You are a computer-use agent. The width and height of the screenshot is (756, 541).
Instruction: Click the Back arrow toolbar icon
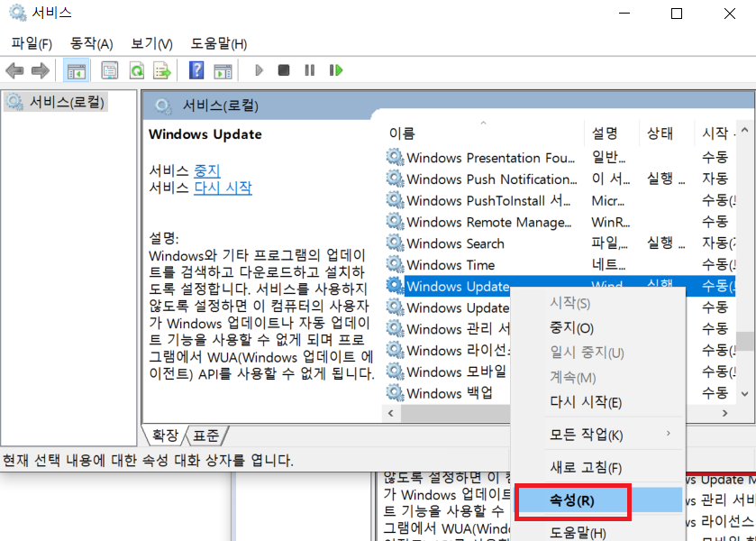[x=15, y=70]
